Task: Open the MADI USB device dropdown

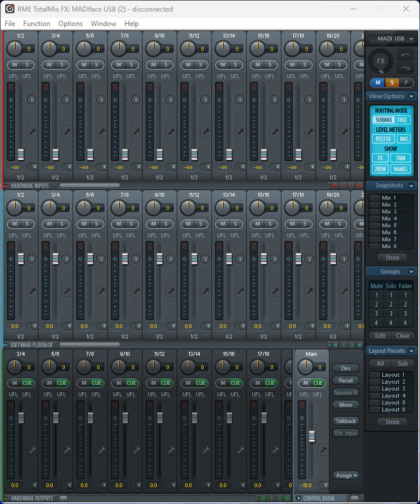Action: pos(392,38)
